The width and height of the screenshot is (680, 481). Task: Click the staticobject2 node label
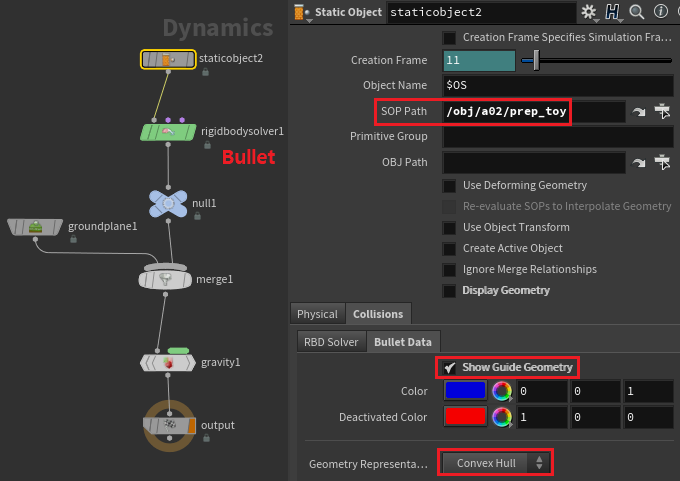click(231, 59)
